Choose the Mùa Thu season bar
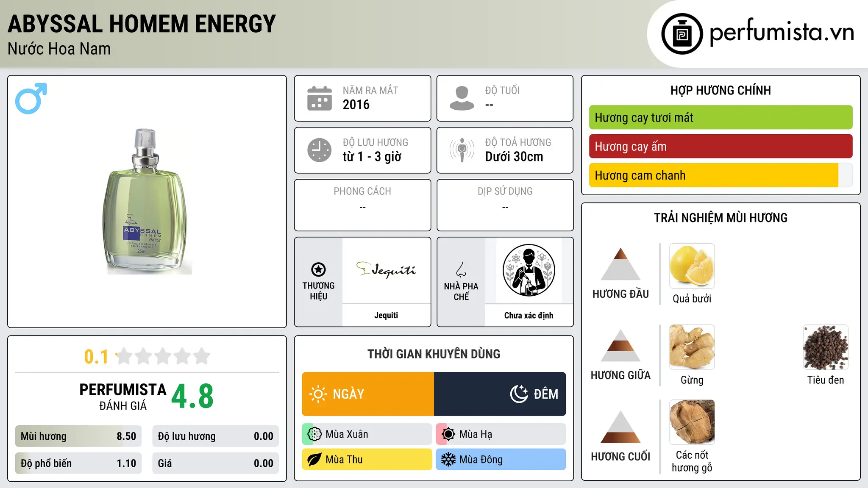868x488 pixels. tap(367, 460)
